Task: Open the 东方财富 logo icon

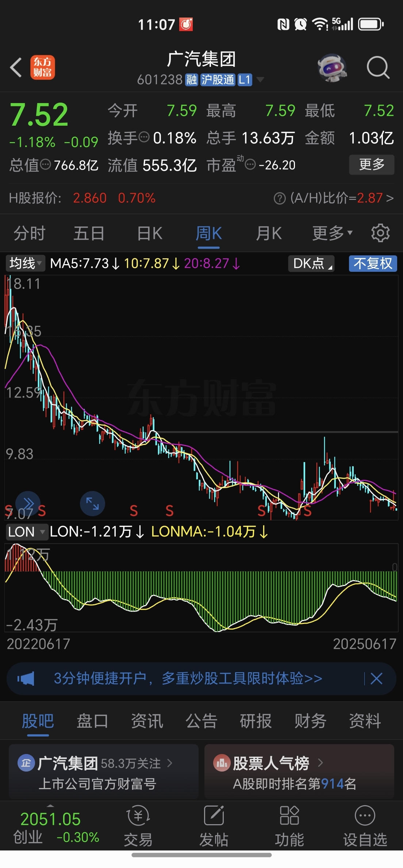Action: (x=42, y=68)
